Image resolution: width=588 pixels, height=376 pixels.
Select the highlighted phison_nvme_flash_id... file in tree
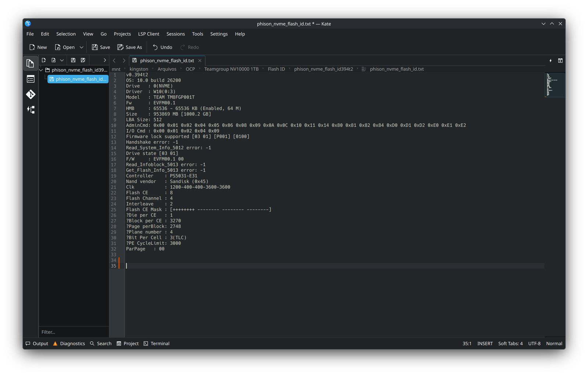[78, 79]
